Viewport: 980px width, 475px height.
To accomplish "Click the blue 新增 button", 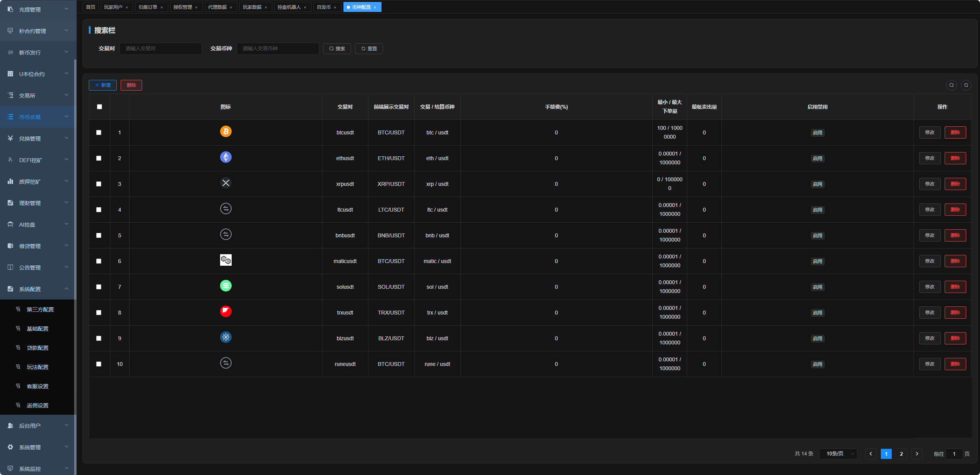I will point(103,85).
